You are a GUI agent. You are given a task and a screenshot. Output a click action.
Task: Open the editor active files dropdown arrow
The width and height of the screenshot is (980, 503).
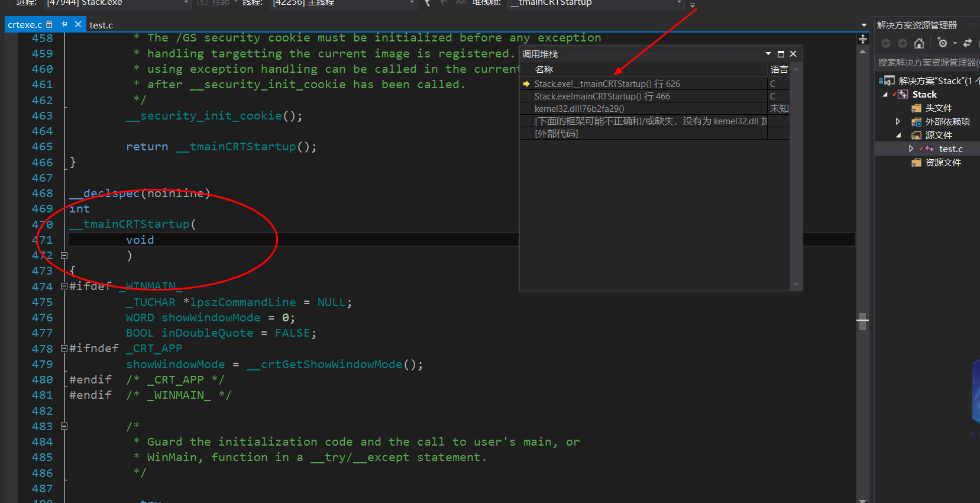[863, 25]
